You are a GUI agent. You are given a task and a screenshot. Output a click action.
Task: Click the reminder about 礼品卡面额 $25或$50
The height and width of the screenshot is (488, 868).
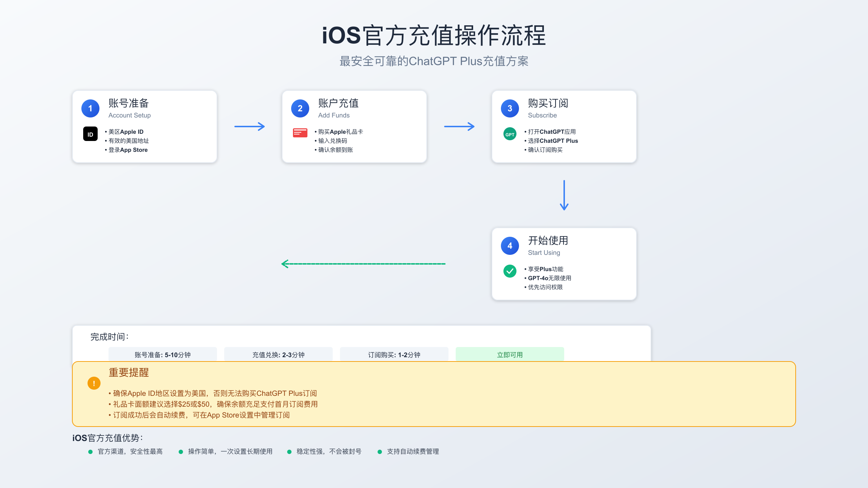pyautogui.click(x=213, y=404)
